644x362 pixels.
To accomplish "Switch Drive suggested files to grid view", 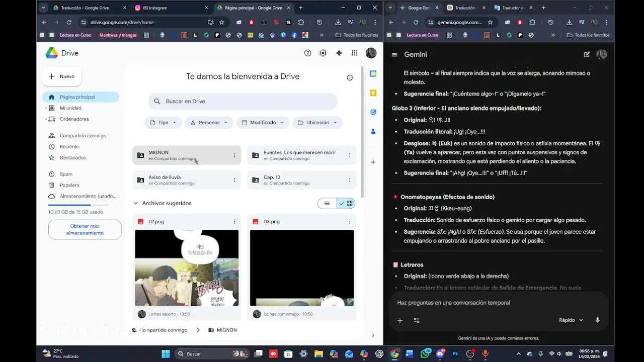I will 346,204.
